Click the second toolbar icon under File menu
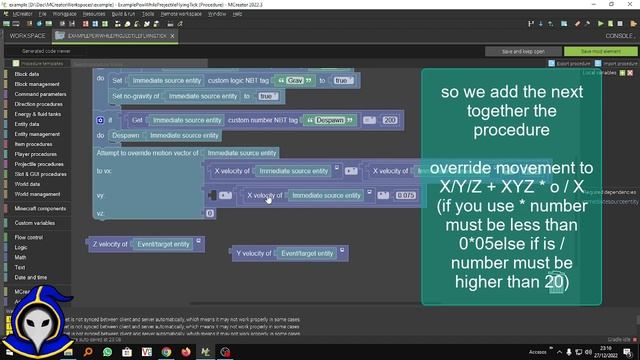The height and width of the screenshot is (360, 640). point(49,24)
